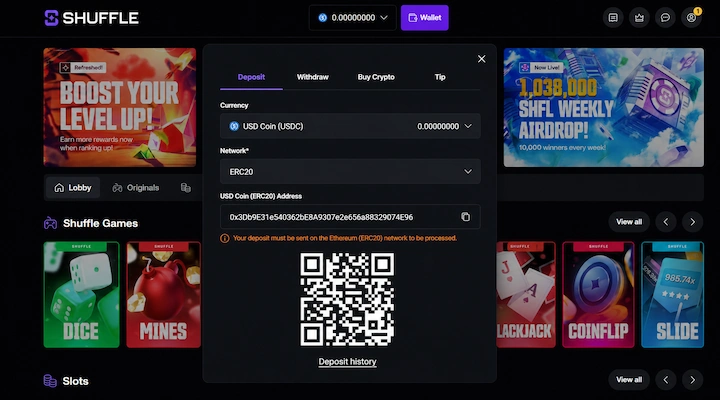Switch to the Withdraw tab
This screenshot has width=720, height=400.
(313, 77)
